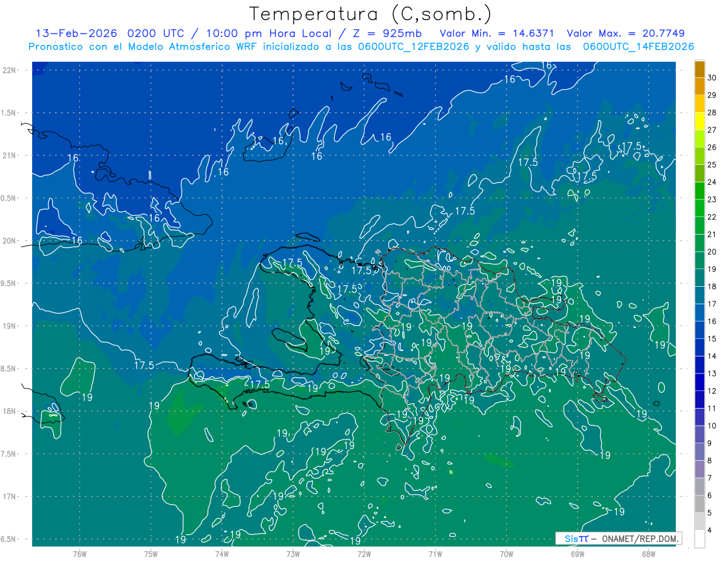Click the color scale value "9"
This screenshot has height=562, width=728.
[710, 443]
